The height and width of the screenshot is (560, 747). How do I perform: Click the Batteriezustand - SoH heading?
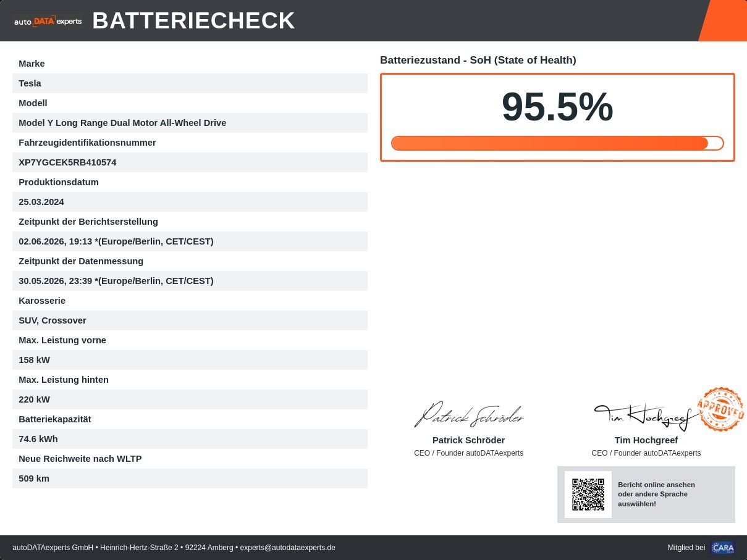point(478,60)
